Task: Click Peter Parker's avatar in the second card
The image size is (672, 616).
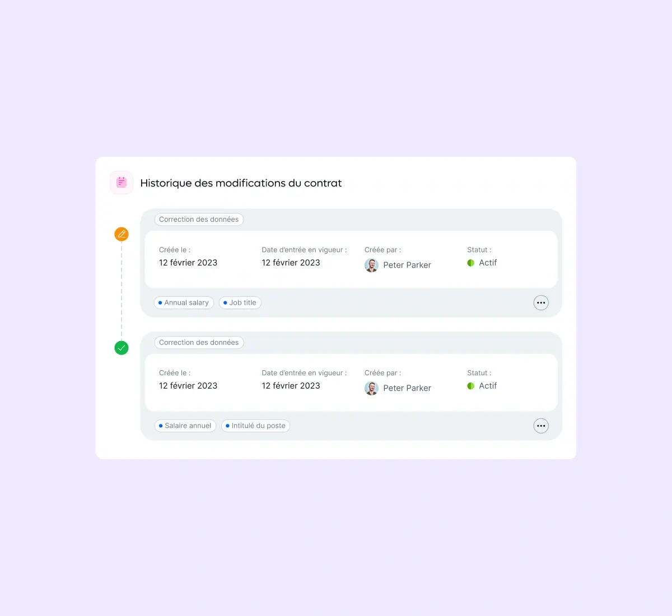Action: pos(371,388)
